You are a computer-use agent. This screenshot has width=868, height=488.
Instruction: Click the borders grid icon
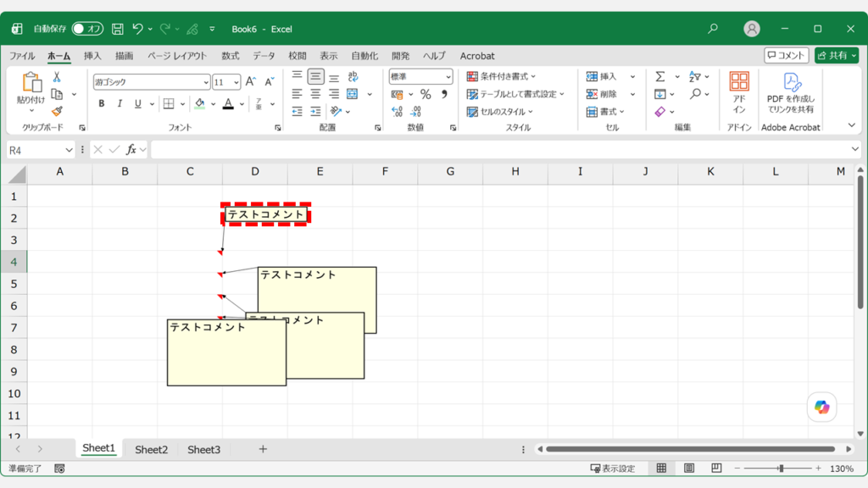[x=169, y=103]
